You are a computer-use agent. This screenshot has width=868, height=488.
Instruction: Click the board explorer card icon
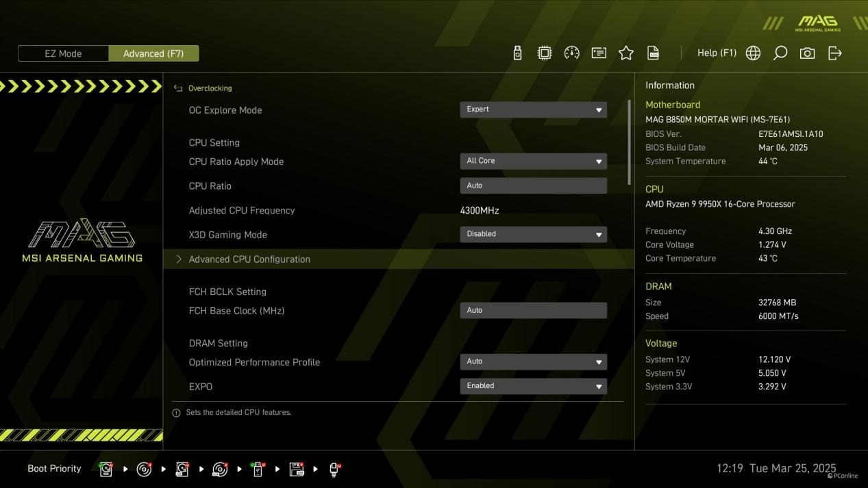click(599, 53)
